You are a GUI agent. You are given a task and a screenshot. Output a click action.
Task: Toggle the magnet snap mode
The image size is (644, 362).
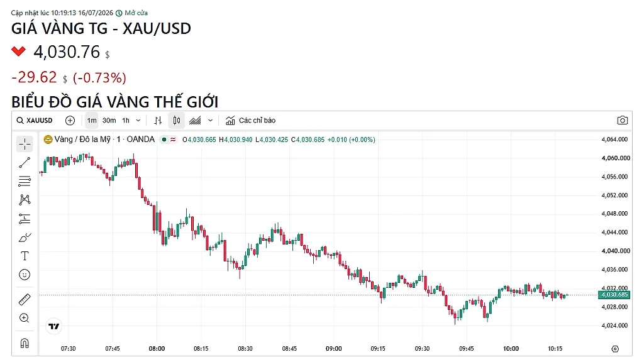tap(25, 343)
